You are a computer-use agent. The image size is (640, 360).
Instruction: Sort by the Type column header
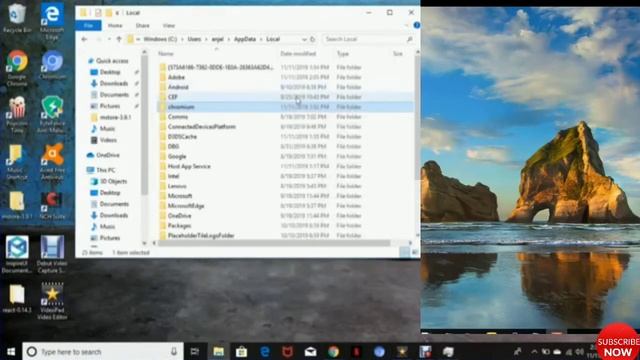click(343, 53)
